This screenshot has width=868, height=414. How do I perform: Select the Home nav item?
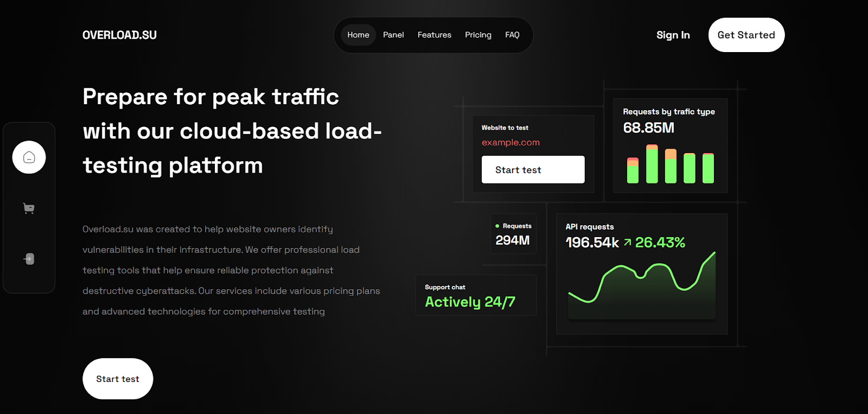point(358,35)
